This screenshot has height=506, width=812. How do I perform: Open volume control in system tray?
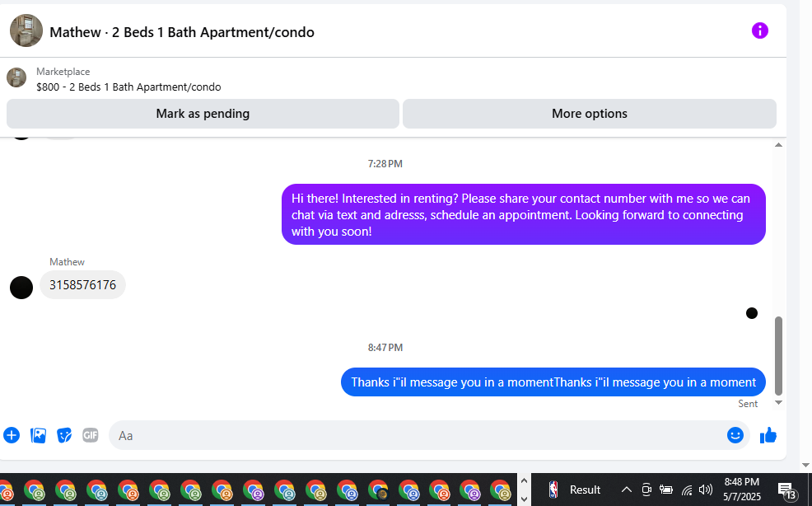point(705,490)
